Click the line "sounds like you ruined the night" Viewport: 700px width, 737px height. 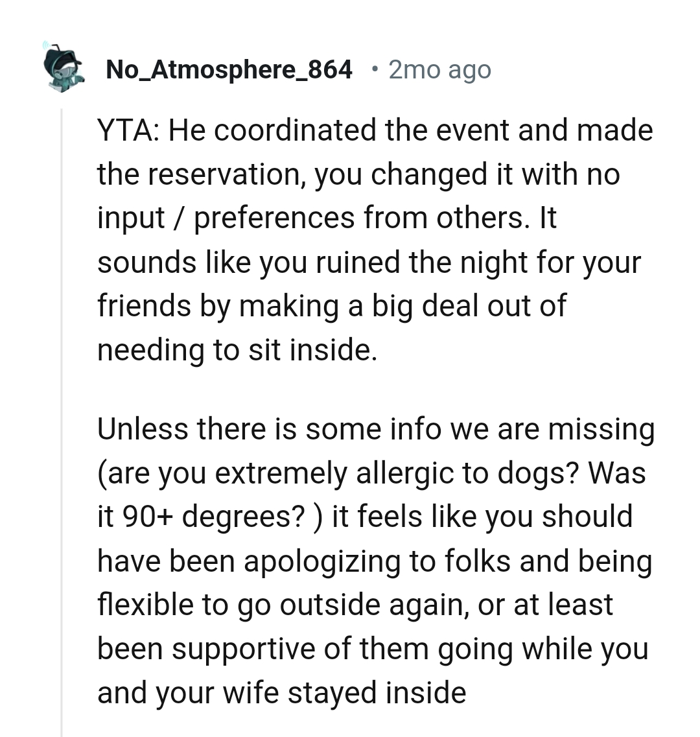pos(312,263)
